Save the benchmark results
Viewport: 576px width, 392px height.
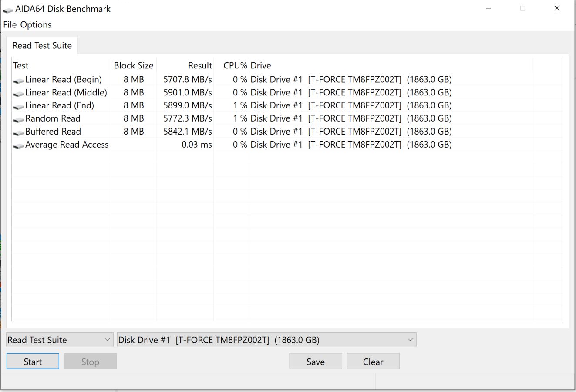point(316,362)
